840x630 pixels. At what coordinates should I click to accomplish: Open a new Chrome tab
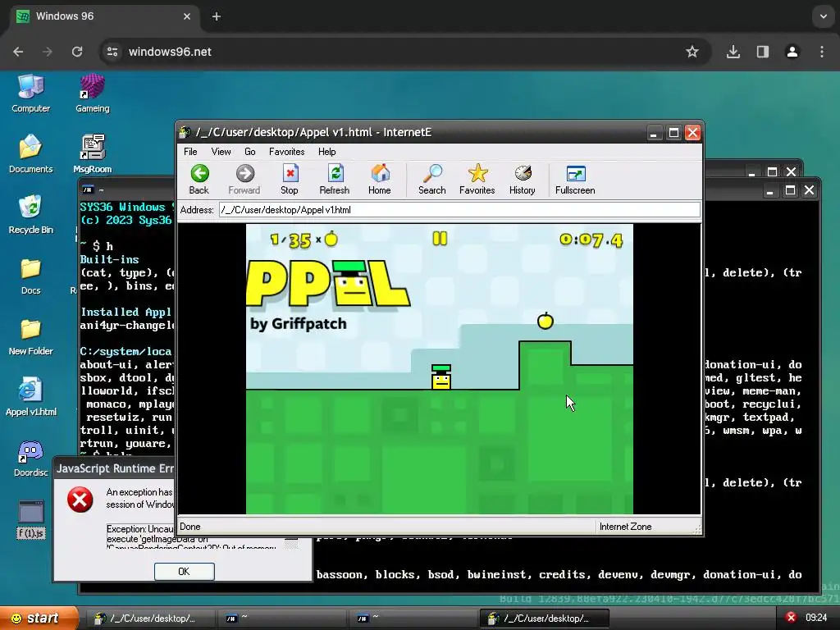point(217,16)
